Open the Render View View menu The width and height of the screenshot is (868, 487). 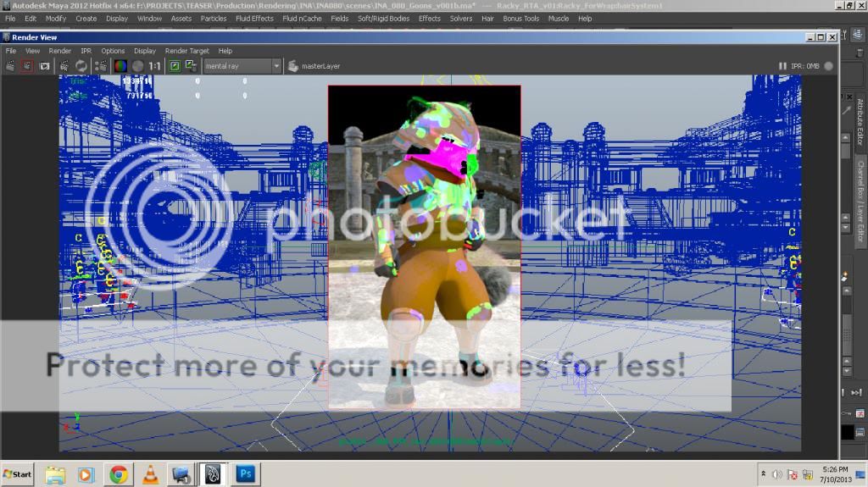[33, 50]
